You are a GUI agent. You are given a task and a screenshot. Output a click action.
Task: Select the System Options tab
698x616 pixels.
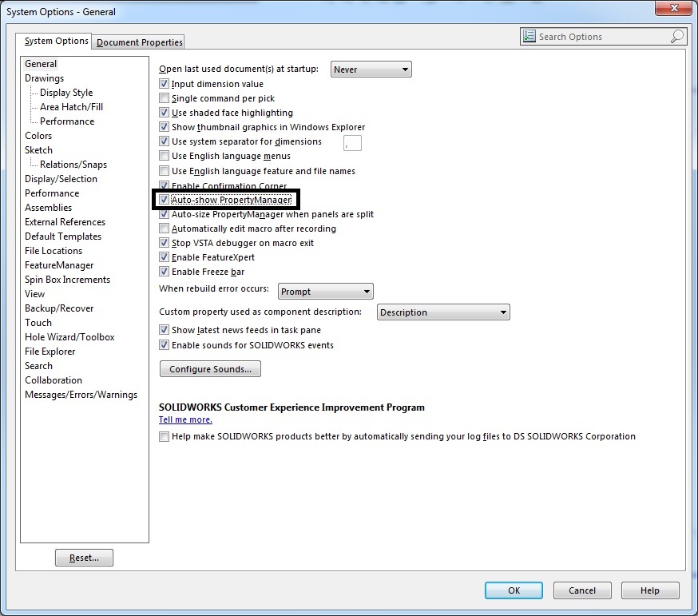56,42
